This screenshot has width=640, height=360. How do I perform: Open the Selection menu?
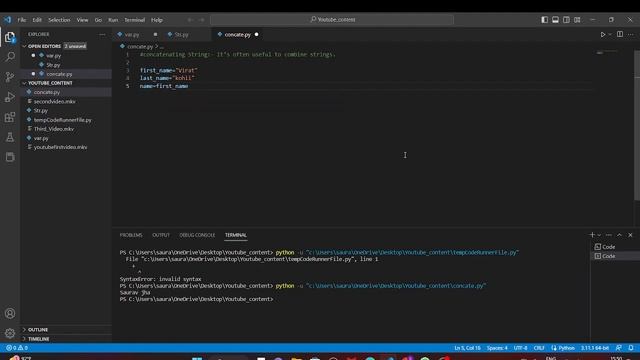[59, 20]
